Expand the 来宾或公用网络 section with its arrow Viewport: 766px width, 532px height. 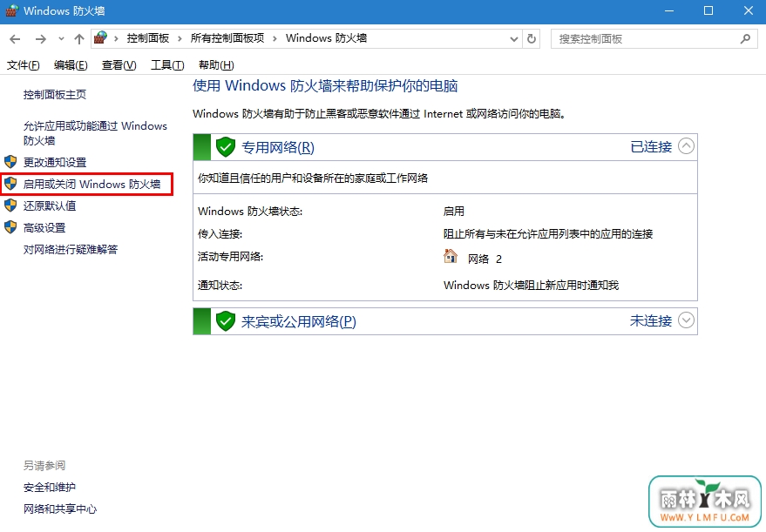pos(687,320)
